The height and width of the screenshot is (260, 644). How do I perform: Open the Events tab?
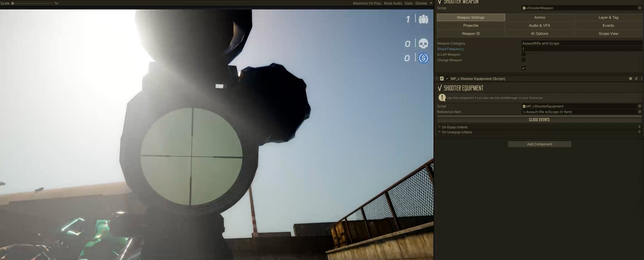pyautogui.click(x=608, y=26)
